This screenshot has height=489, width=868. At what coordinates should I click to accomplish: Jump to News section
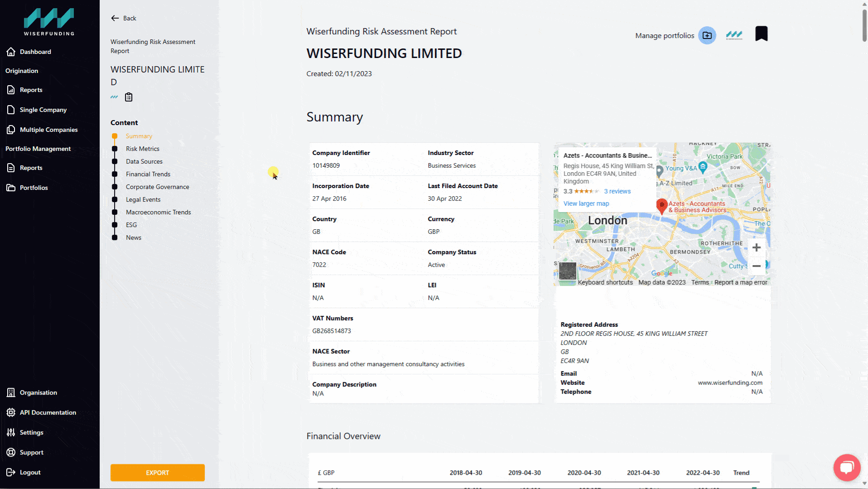click(x=134, y=237)
